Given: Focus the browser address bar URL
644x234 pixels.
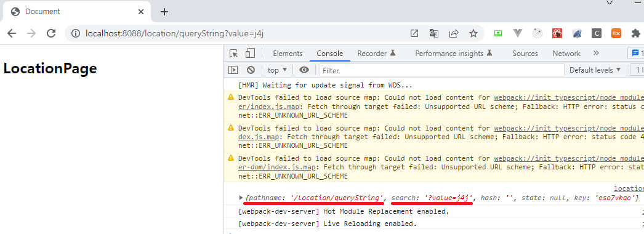Looking at the screenshot, I should (x=175, y=34).
